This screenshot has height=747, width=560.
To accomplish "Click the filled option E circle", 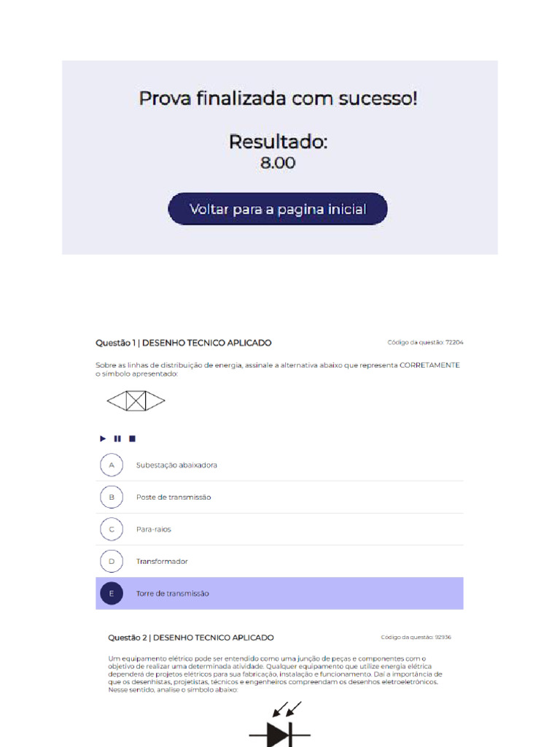I will pyautogui.click(x=112, y=593).
